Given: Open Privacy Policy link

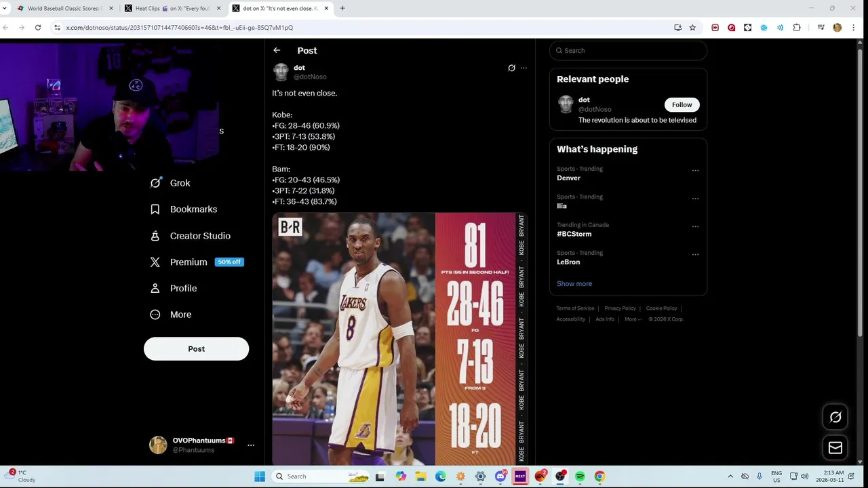Looking at the screenshot, I should pyautogui.click(x=620, y=308).
